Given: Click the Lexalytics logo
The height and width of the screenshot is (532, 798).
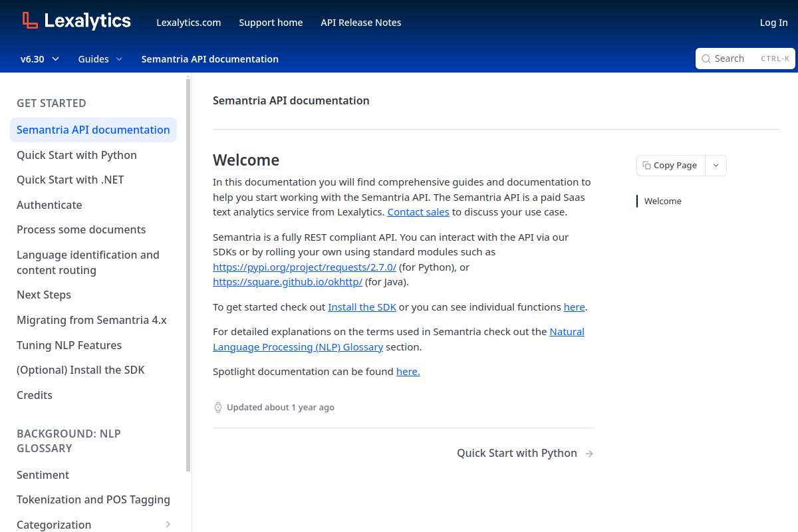Looking at the screenshot, I should pos(76,21).
